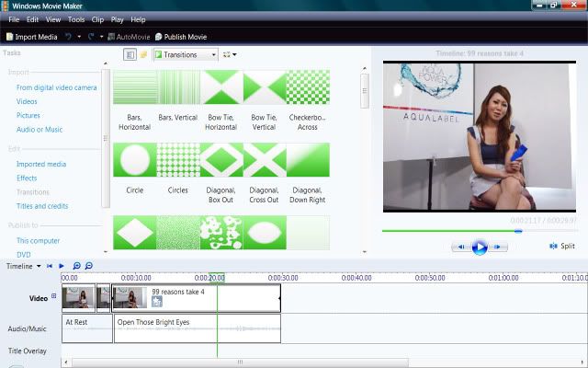Image resolution: width=588 pixels, height=368 pixels.
Task: Open the File menu
Action: [x=14, y=19]
